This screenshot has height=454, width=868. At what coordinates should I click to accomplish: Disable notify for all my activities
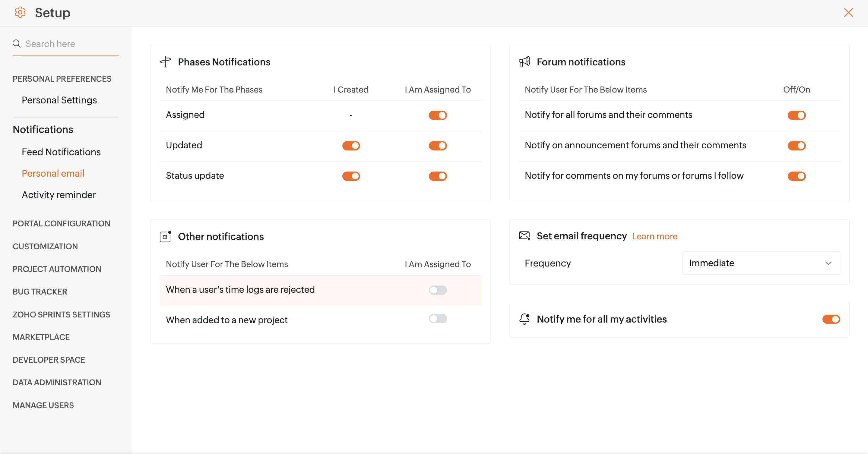[831, 319]
